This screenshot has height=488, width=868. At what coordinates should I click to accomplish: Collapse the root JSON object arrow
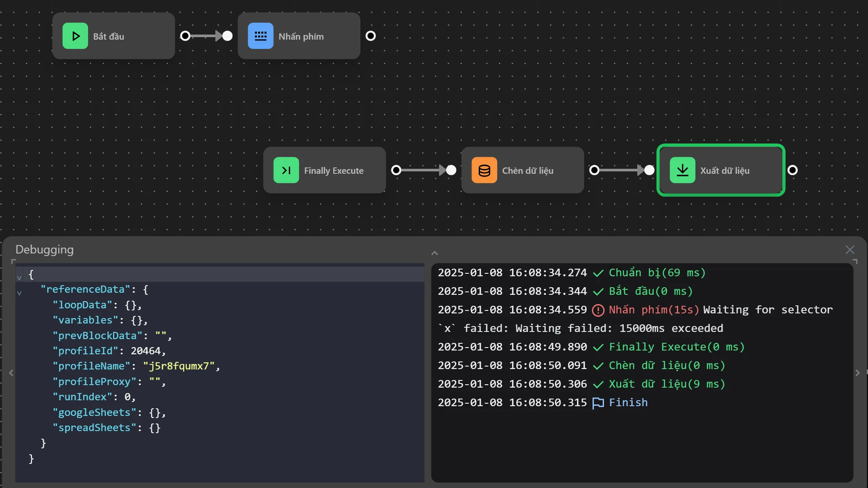tap(19, 278)
